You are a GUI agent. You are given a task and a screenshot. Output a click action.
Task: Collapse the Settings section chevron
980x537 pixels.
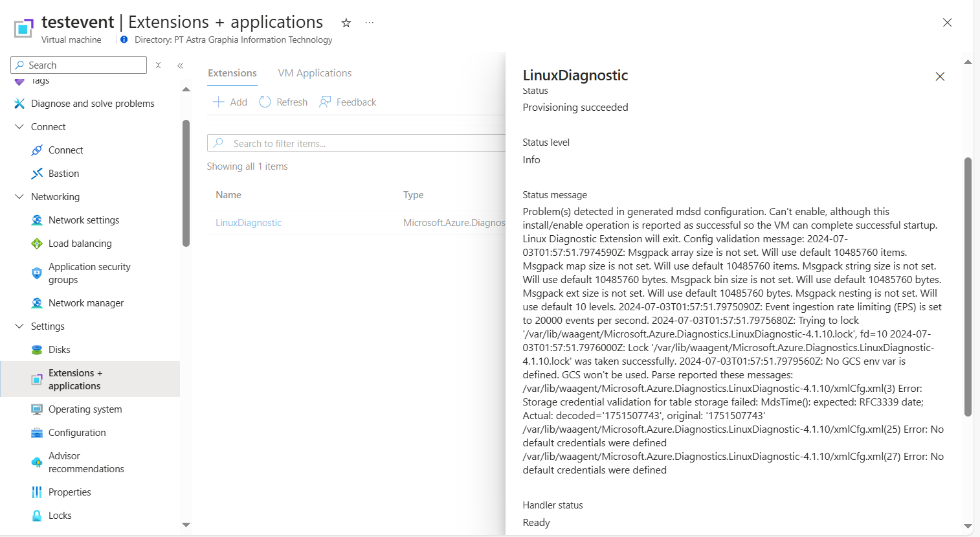click(x=19, y=326)
